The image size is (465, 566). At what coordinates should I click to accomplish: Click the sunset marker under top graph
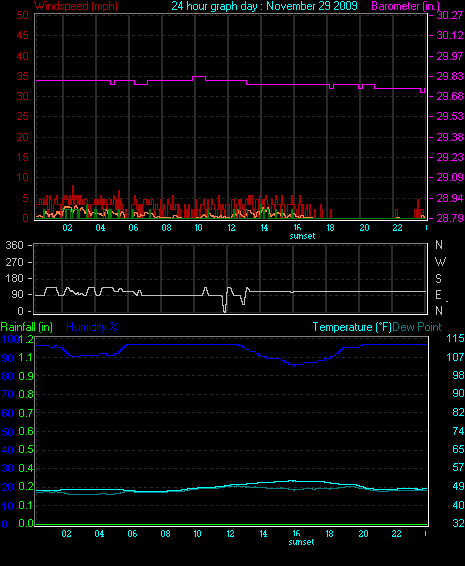(x=303, y=236)
